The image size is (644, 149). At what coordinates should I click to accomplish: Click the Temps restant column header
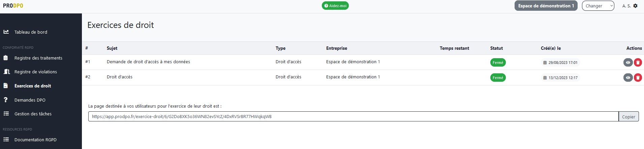(454, 48)
